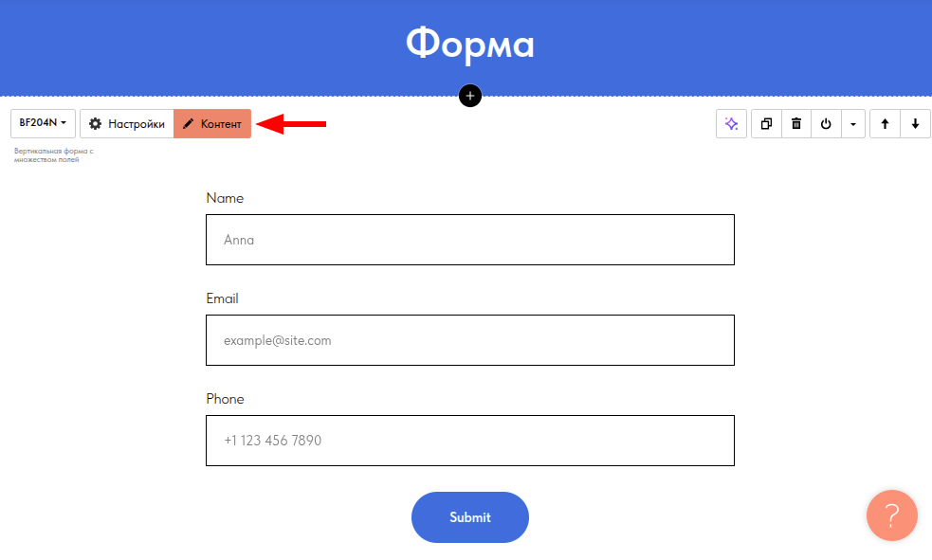Image resolution: width=932 pixels, height=560 pixels.
Task: Open the Настройки settings panel
Action: click(x=127, y=124)
